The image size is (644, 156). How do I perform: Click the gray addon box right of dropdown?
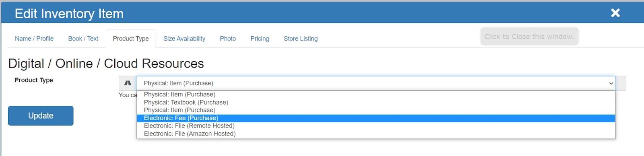(621, 83)
